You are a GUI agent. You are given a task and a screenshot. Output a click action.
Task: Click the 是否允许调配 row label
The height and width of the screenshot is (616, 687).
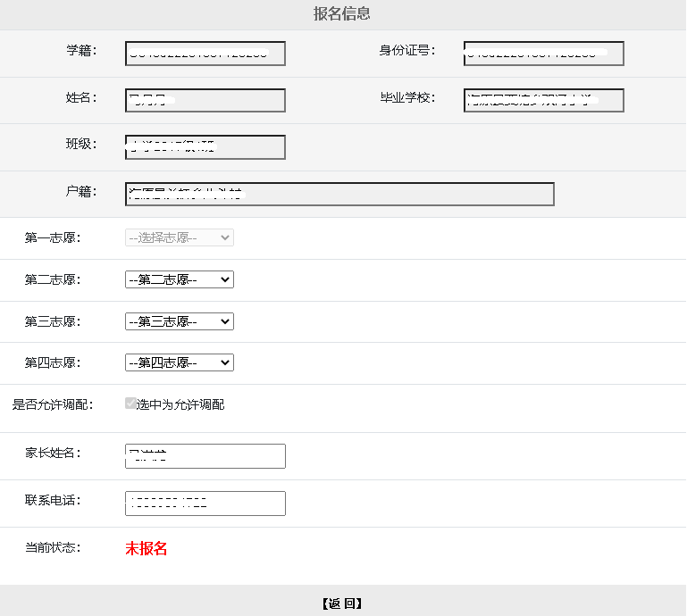[53, 404]
